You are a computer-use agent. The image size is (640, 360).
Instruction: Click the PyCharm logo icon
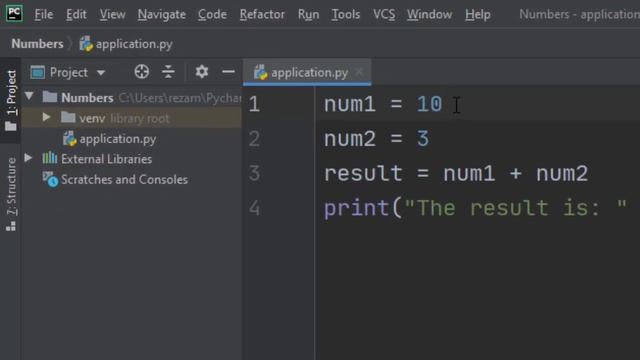(x=14, y=13)
